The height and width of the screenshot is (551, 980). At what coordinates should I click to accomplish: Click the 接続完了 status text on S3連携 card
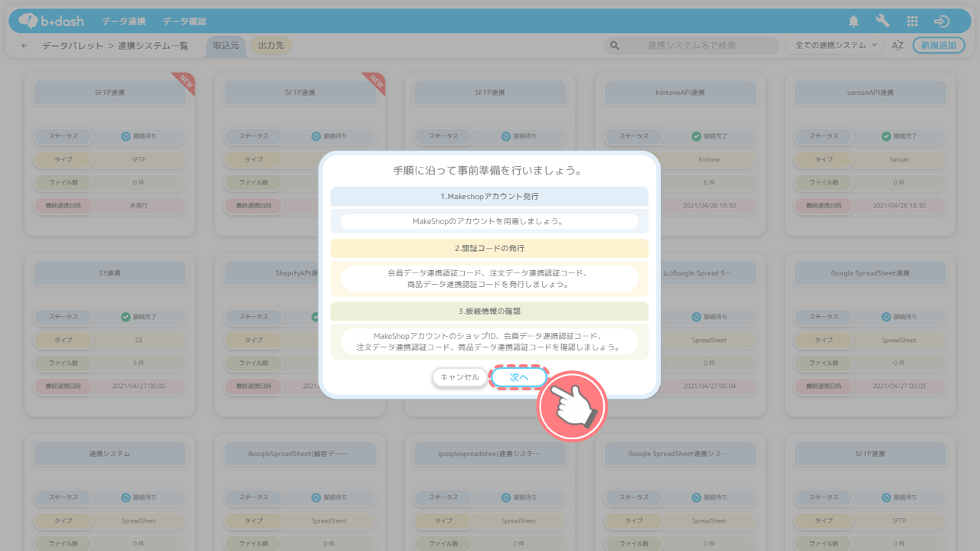tap(144, 317)
